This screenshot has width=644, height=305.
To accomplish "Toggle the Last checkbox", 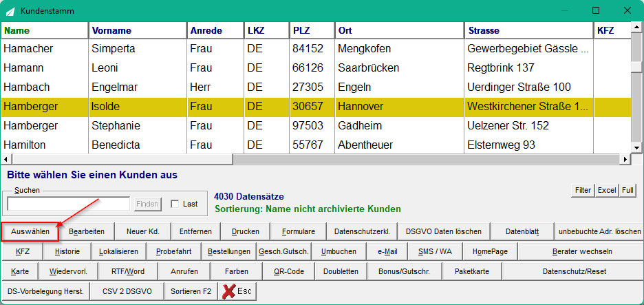I will 175,204.
